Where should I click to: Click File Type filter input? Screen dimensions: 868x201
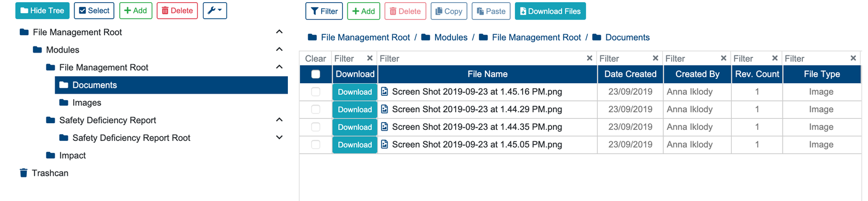815,59
